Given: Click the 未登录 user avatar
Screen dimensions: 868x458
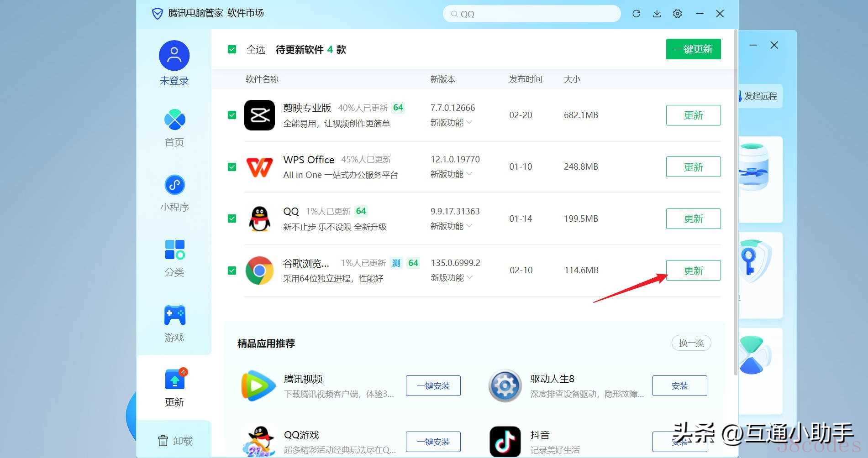Looking at the screenshot, I should pos(174,56).
